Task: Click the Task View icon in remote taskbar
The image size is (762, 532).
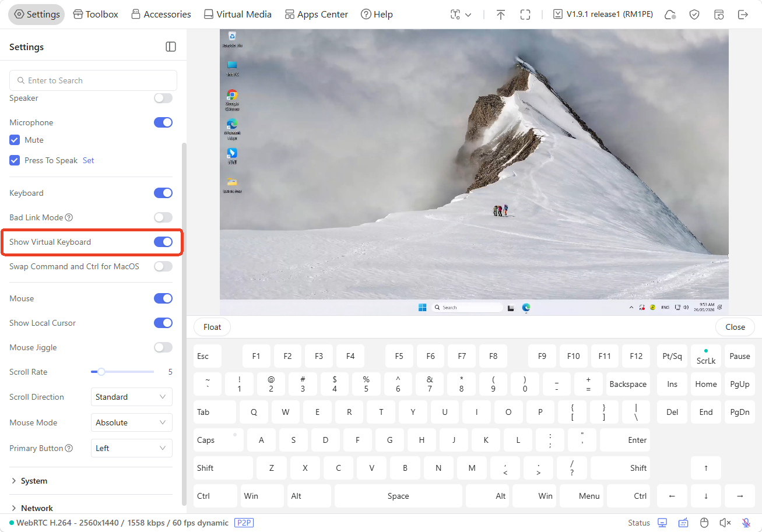Action: 511,307
